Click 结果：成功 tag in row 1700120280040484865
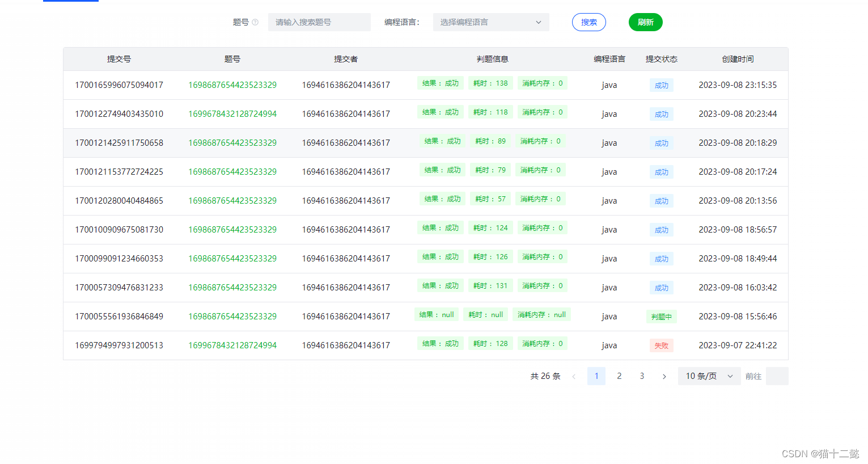 click(x=442, y=199)
